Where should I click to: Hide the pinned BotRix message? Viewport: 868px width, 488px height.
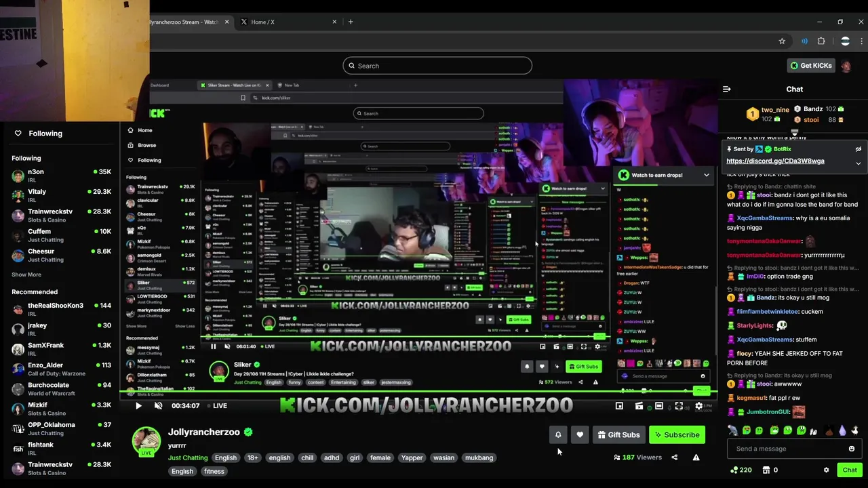click(858, 149)
